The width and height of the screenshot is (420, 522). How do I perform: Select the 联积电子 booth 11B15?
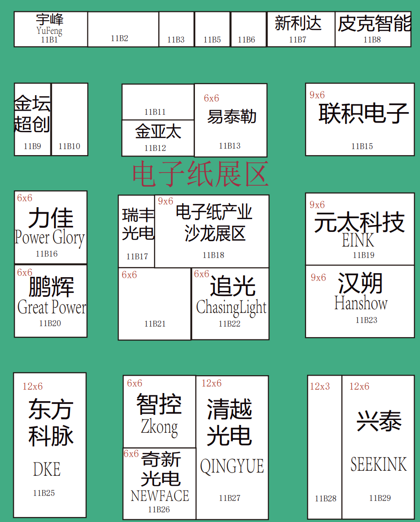360,119
